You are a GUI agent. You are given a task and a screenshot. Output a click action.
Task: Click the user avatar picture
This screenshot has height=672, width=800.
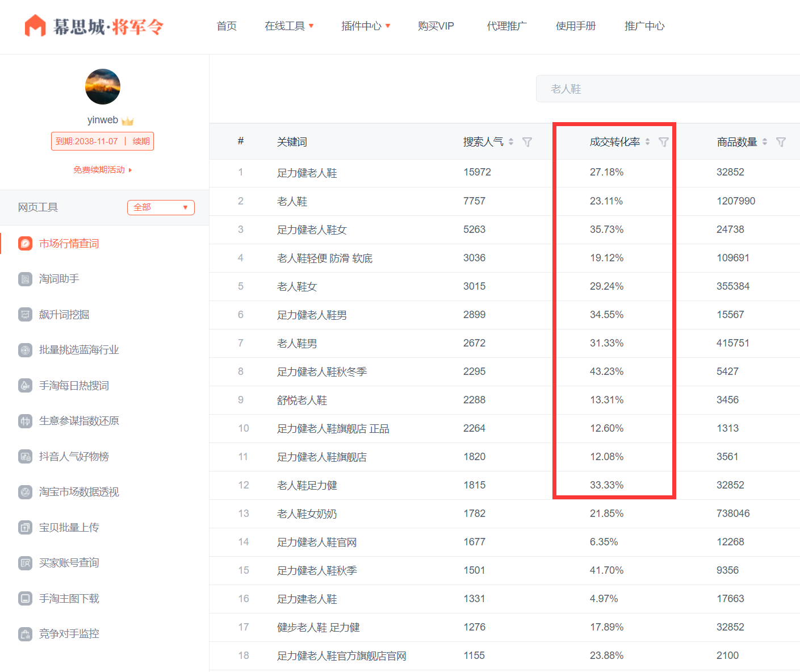point(103,87)
